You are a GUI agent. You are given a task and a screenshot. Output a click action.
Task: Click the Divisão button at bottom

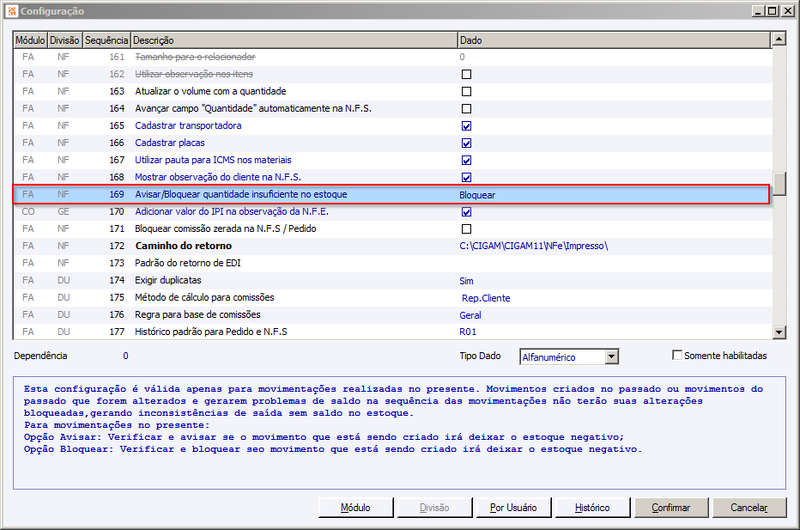pos(434,508)
